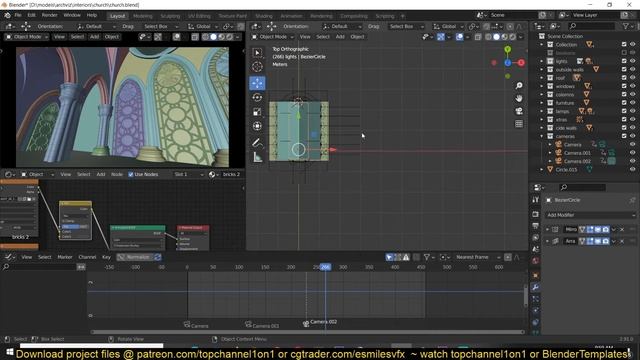Open the World properties tab icon
The image size is (640, 360).
tap(536, 261)
